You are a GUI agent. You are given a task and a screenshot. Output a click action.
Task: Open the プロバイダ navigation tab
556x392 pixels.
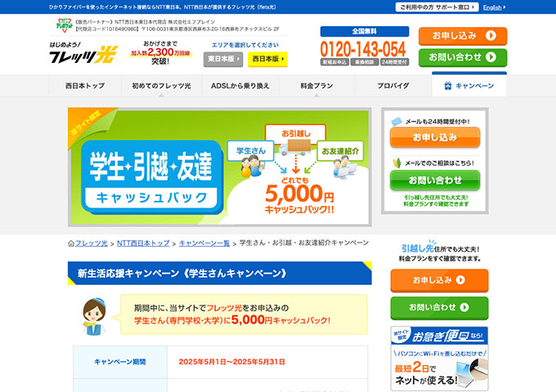pyautogui.click(x=393, y=86)
